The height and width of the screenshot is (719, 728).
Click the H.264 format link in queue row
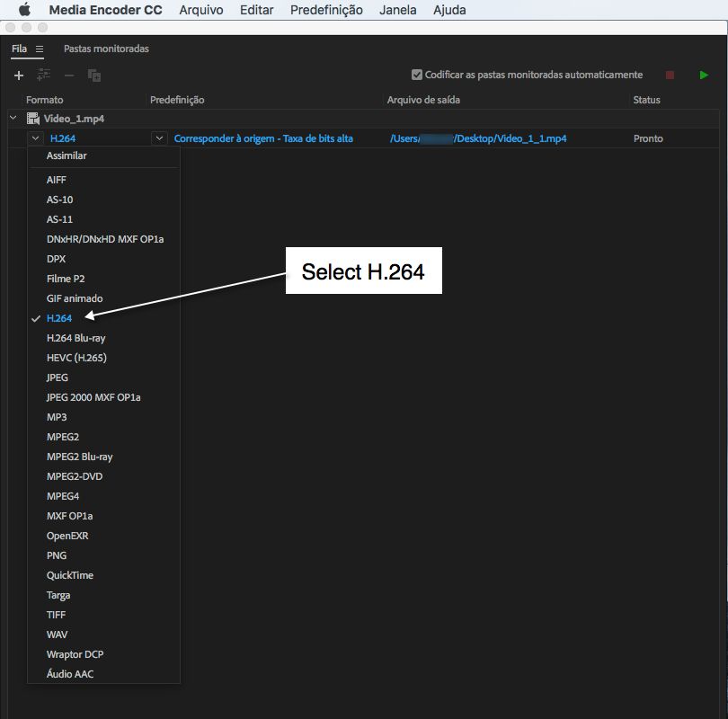63,138
